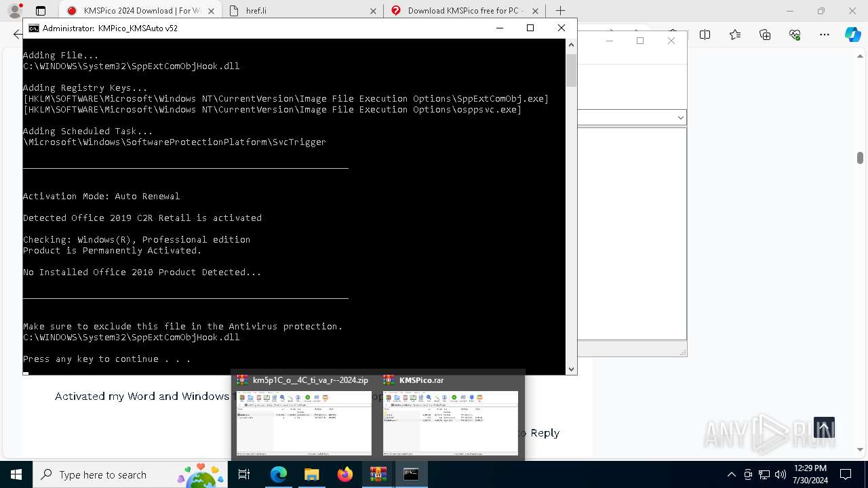Click the 'Activation Mode: Auto Renewal' line

102,197
